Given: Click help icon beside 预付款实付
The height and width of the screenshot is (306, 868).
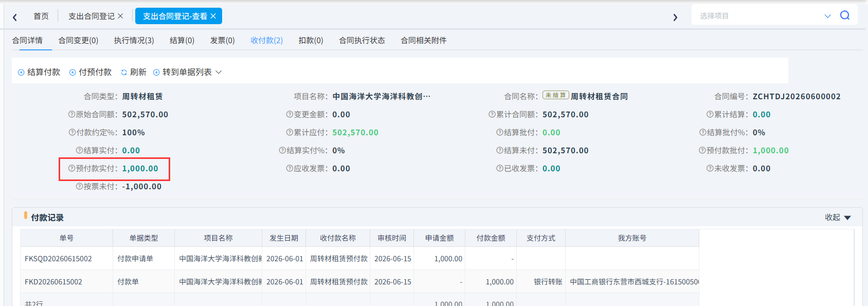Looking at the screenshot, I should coord(72,169).
